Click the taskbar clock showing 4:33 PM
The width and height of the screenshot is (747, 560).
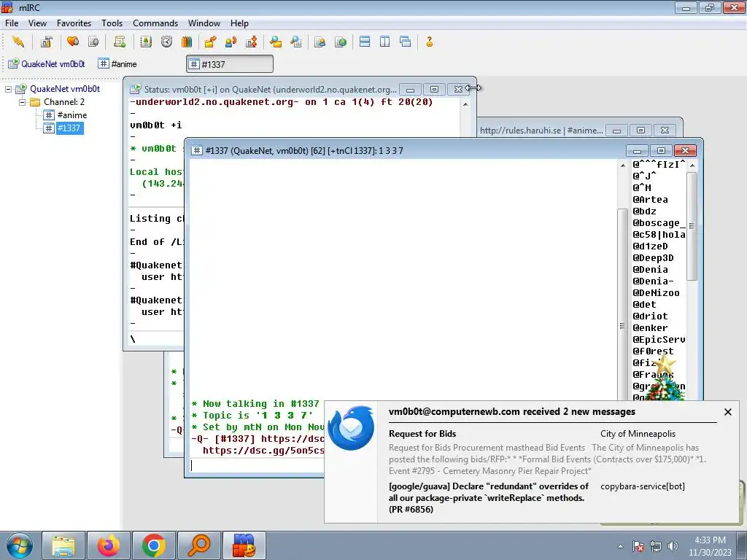coord(710,545)
